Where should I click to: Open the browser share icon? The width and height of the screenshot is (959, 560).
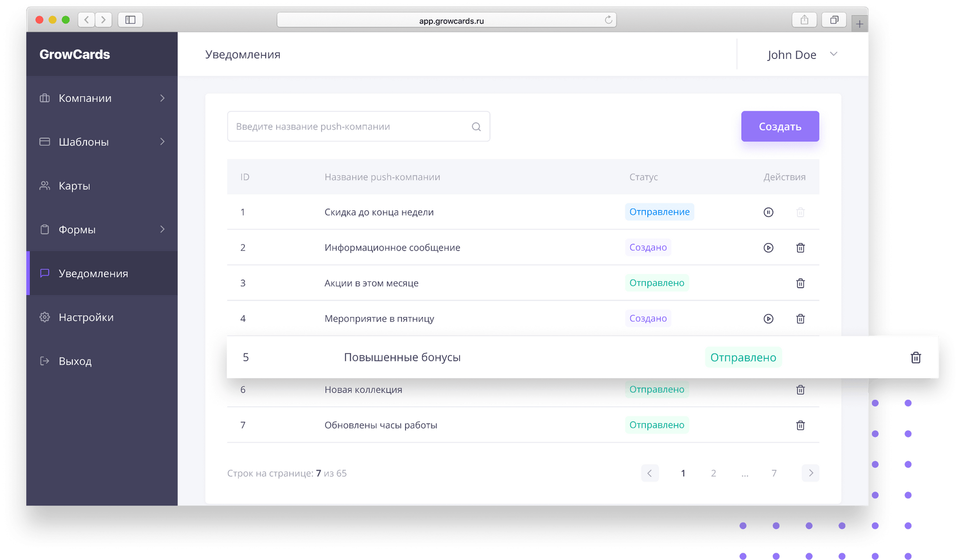804,20
